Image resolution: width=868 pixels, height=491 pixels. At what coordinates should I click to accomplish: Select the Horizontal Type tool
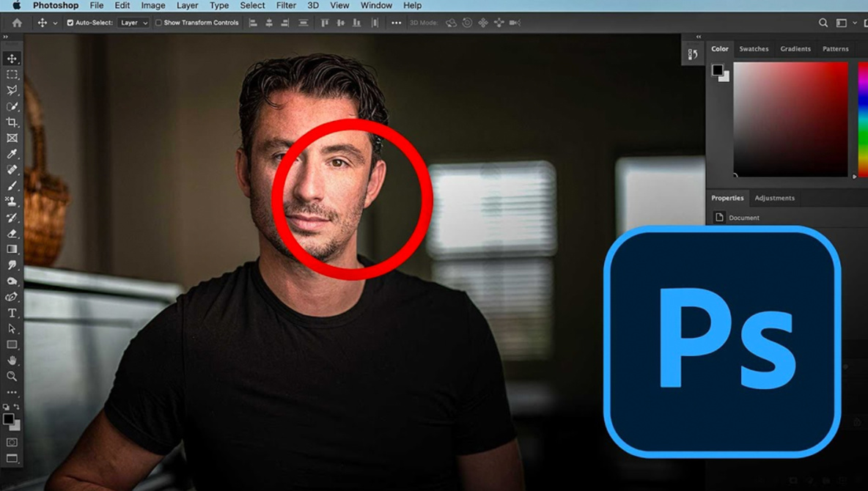[x=12, y=313]
